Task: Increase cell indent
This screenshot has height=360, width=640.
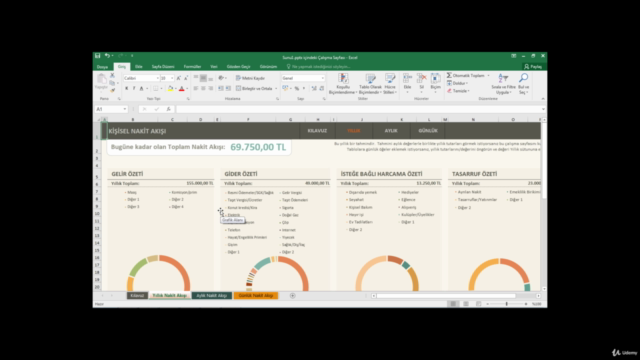Action: pos(228,89)
